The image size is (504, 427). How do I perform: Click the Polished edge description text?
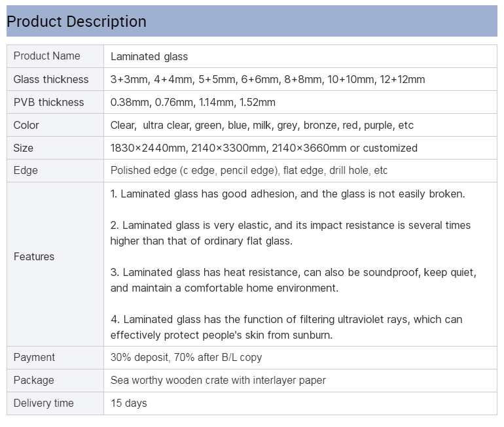249,170
